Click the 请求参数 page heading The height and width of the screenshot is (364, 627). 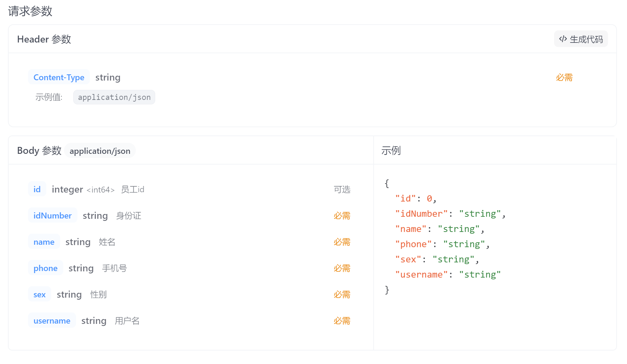pos(30,11)
